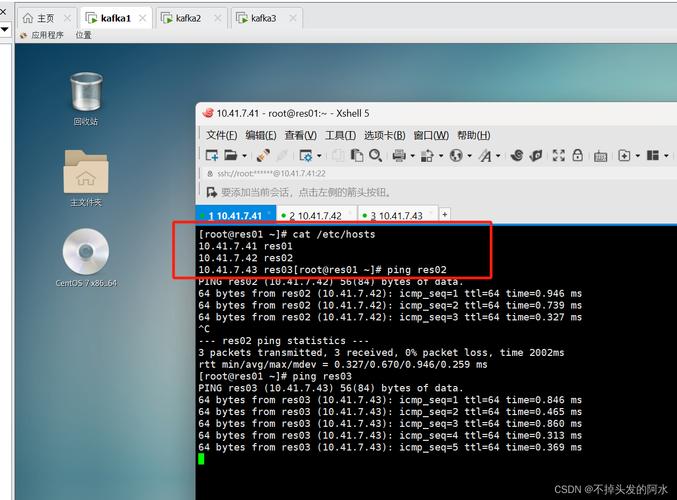Viewport: 677px width, 500px height.
Task: Click the file transfer icon
Action: click(427, 155)
